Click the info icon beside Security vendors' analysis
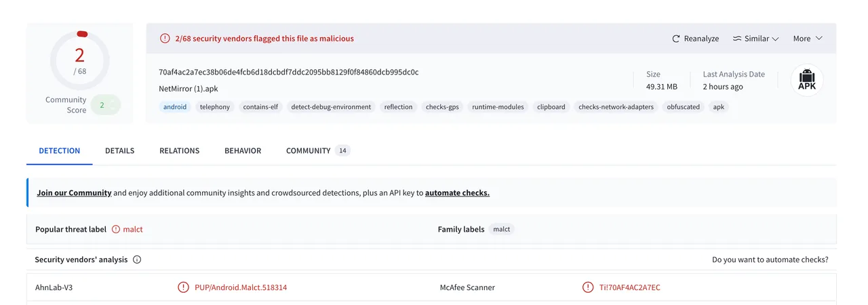Viewport: 868px width, 305px height. (x=137, y=260)
